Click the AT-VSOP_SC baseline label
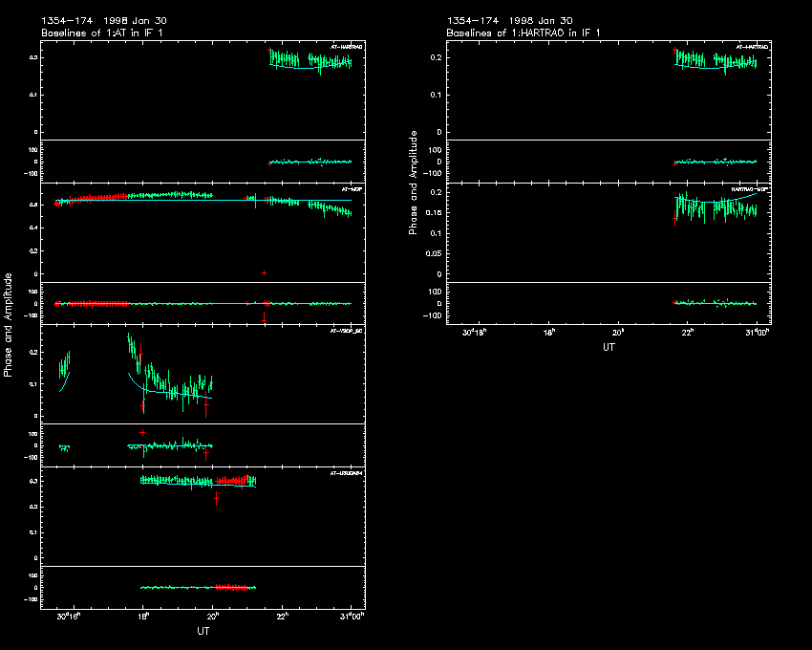Screen dimensions: 812x650 pyautogui.click(x=346, y=331)
